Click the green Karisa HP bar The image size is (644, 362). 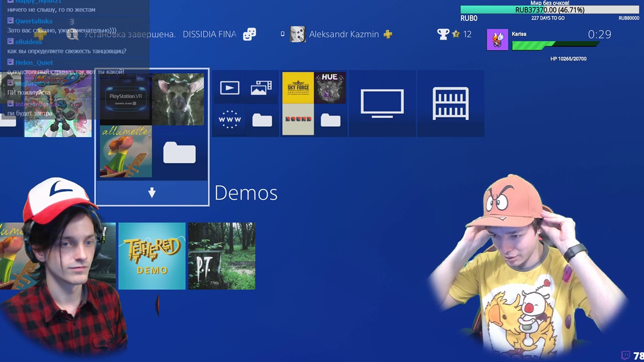pyautogui.click(x=555, y=46)
